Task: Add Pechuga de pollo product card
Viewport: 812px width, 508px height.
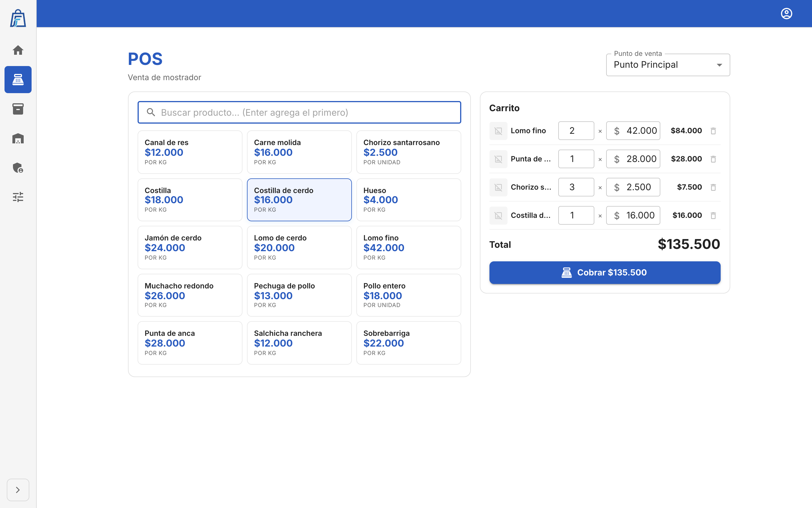Action: 299,295
